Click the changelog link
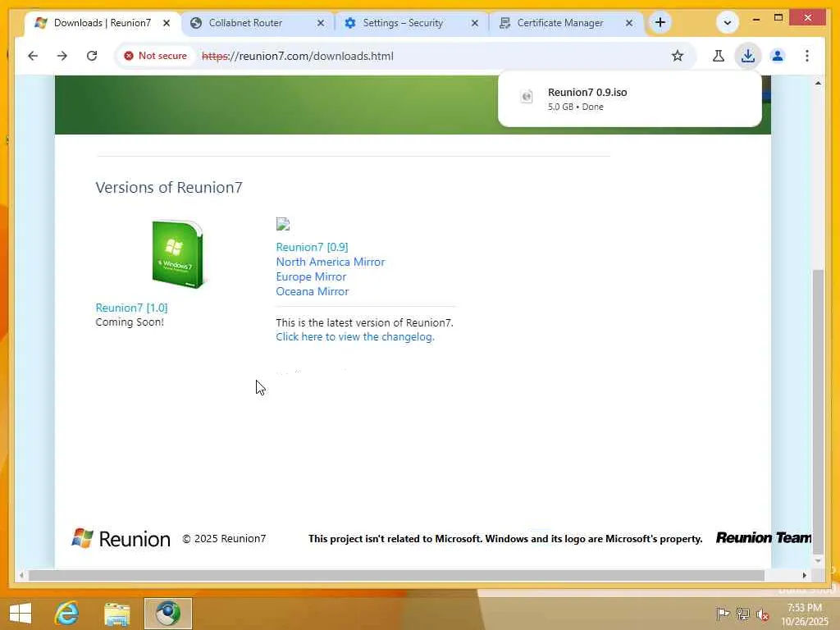Screen dimensions: 840x630 pyautogui.click(x=355, y=336)
